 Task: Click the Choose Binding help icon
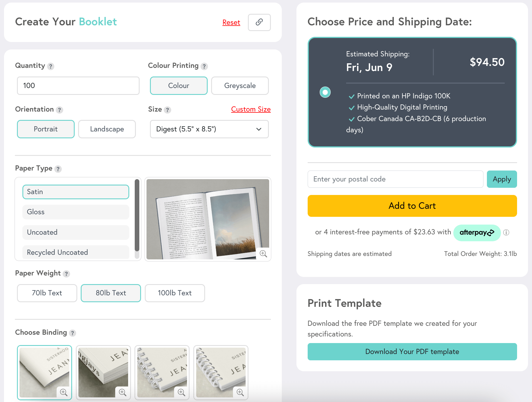pyautogui.click(x=73, y=333)
